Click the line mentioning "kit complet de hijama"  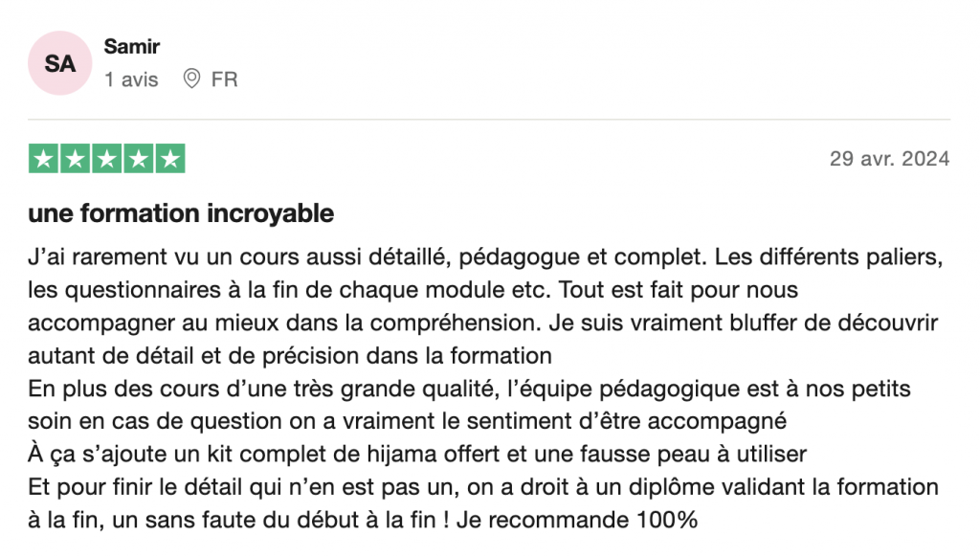418,454
